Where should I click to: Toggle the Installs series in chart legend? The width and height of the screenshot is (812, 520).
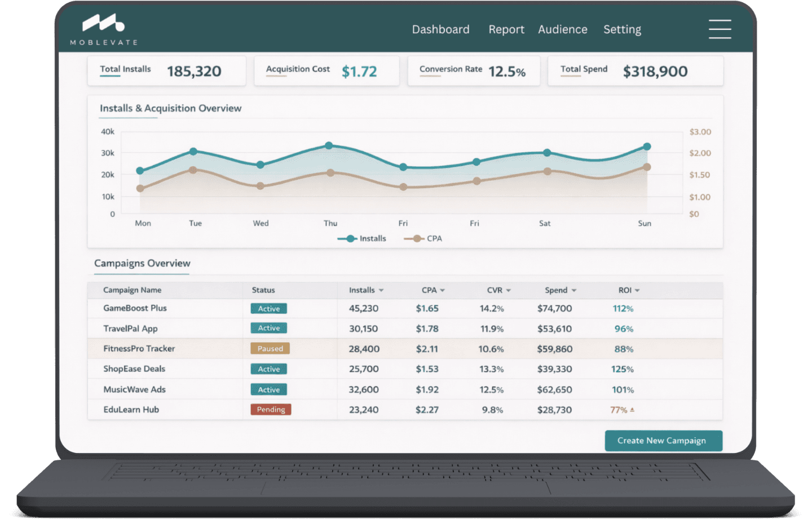tap(362, 238)
